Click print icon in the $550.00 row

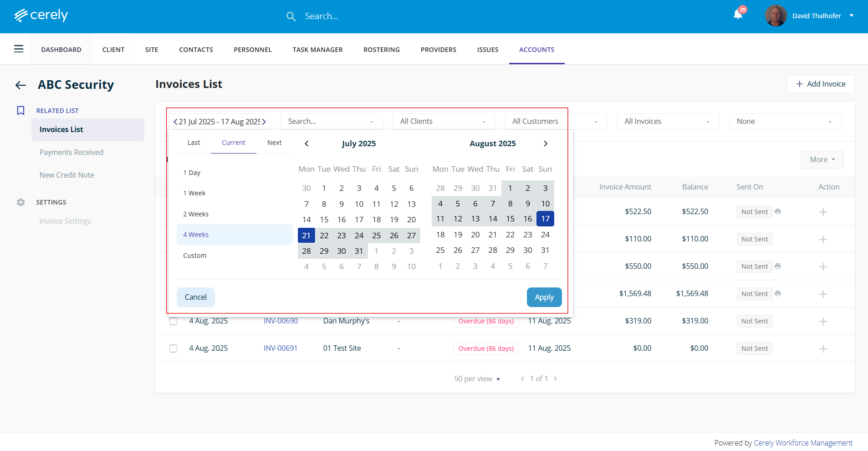point(778,266)
